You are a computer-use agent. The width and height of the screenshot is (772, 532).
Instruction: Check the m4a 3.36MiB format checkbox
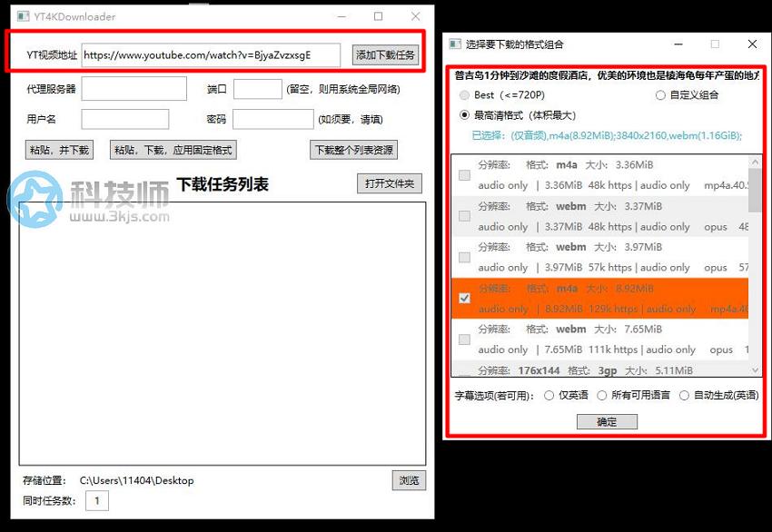click(464, 175)
